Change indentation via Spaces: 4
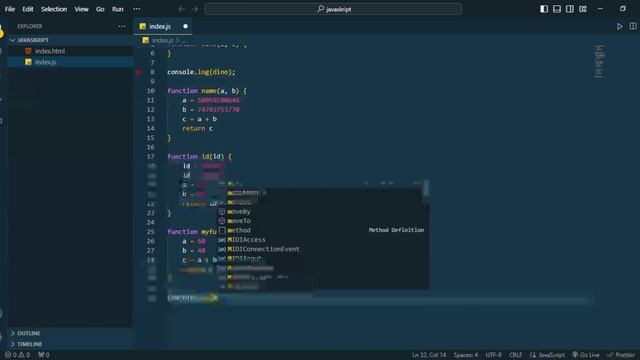 click(466, 355)
